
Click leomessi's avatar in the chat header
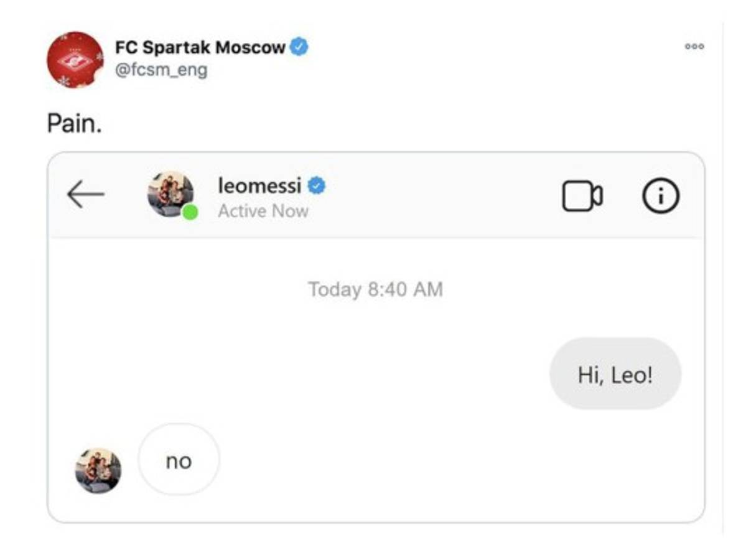pos(169,193)
